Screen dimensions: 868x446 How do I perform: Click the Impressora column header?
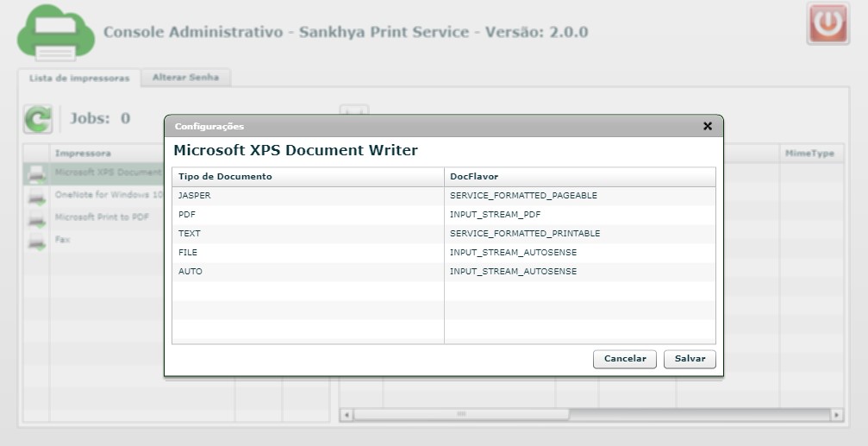click(107, 154)
